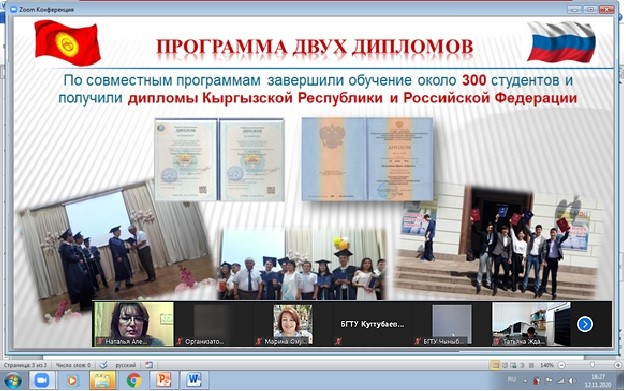626x391 pixels.
Task: Click the Windows Start orb
Action: point(13,380)
